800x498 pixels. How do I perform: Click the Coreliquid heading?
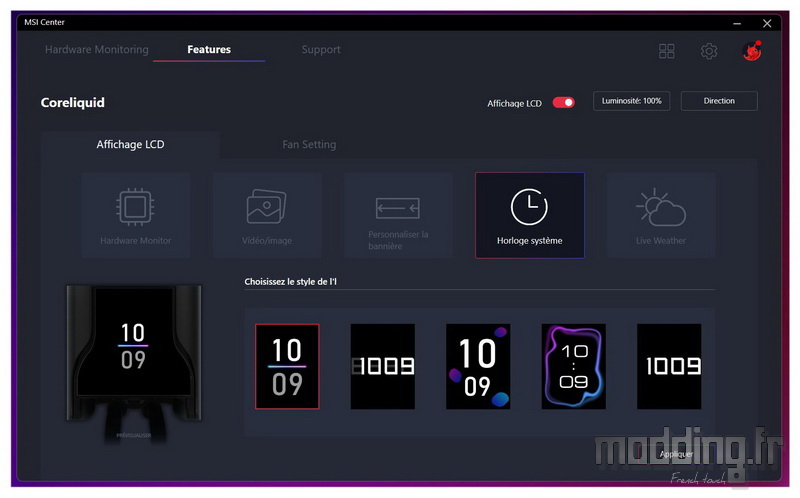pyautogui.click(x=72, y=103)
